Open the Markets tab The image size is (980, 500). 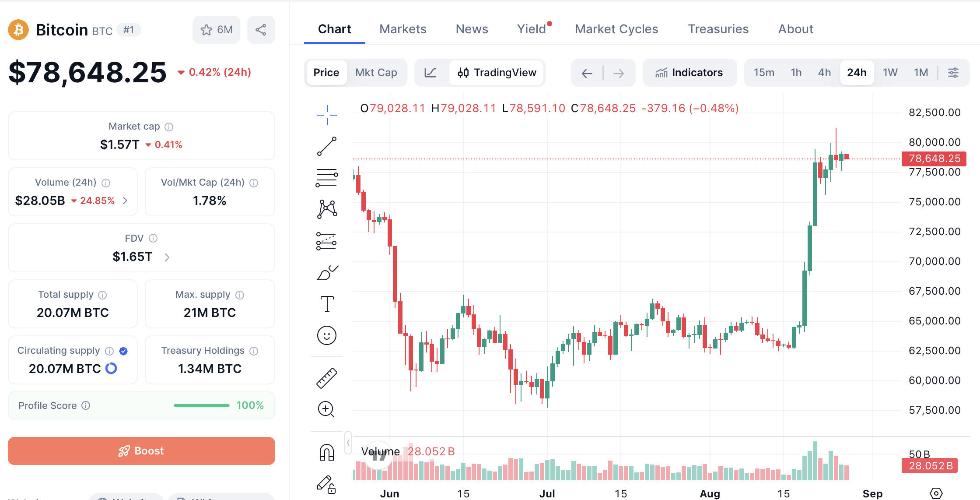click(403, 29)
